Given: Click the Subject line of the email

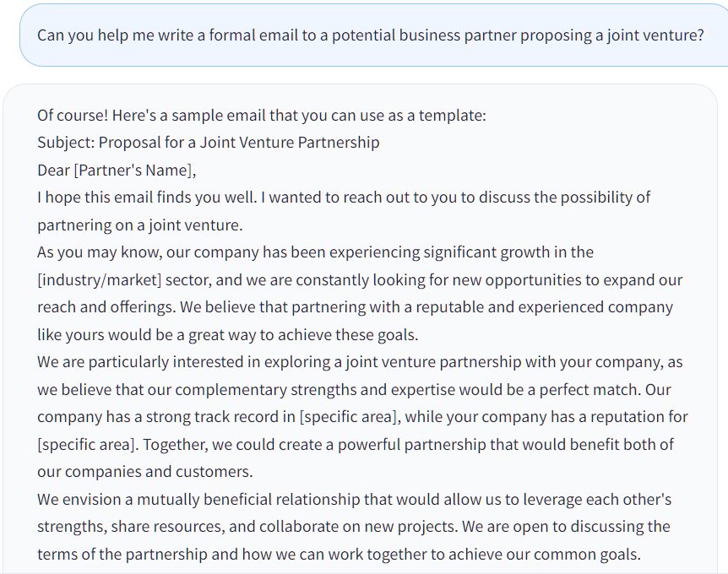Looking at the screenshot, I should [x=208, y=143].
